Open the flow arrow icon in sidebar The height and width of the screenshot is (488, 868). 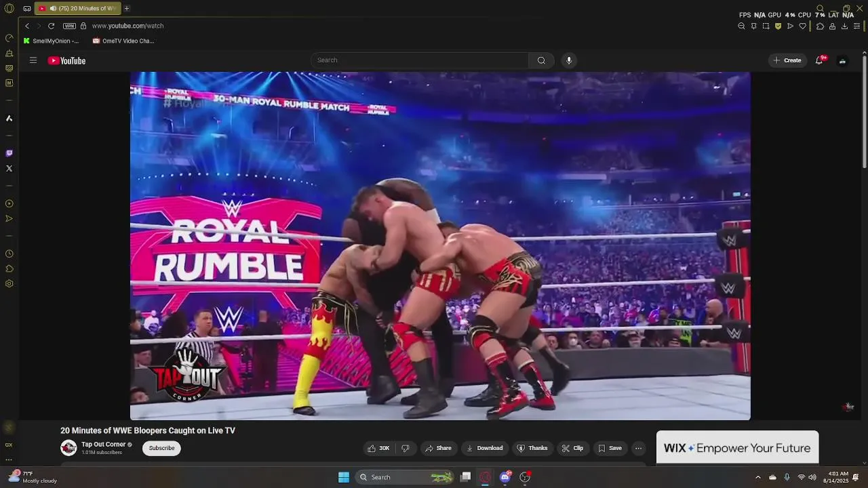(x=9, y=218)
